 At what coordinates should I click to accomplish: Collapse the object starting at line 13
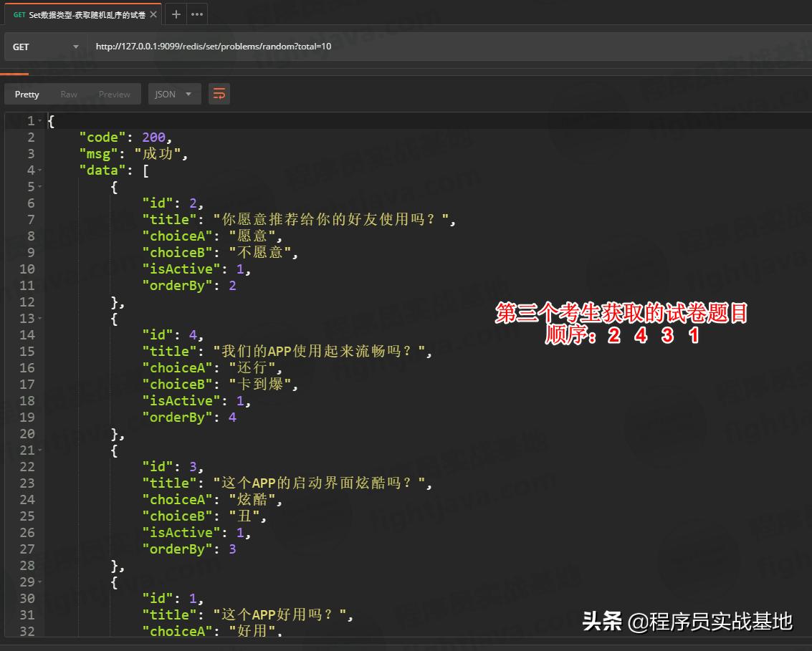(40, 319)
